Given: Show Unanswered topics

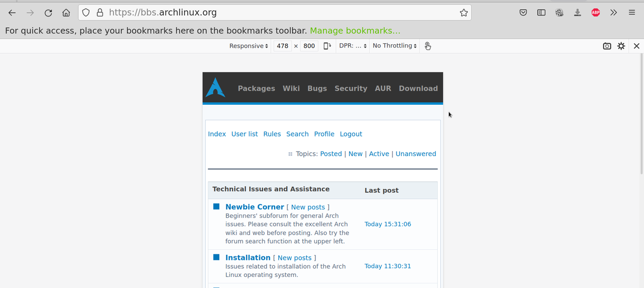Looking at the screenshot, I should tap(416, 154).
